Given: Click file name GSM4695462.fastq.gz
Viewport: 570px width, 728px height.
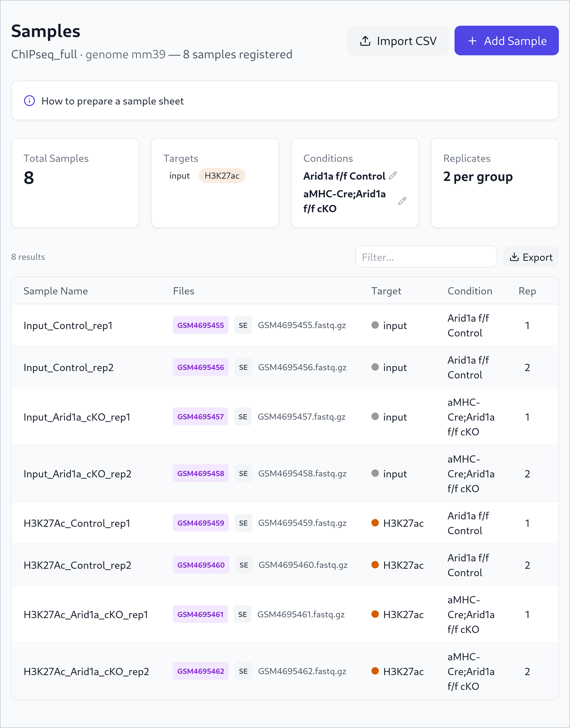Looking at the screenshot, I should 302,671.
